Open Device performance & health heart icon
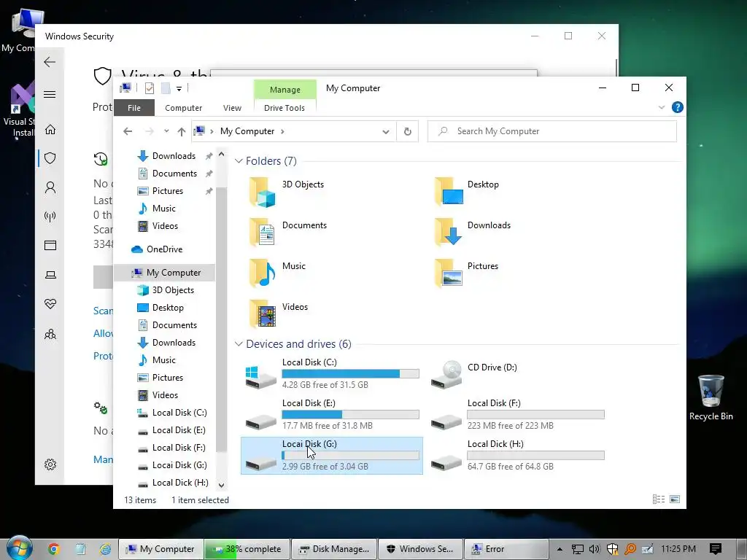The width and height of the screenshot is (747, 560). [x=50, y=304]
